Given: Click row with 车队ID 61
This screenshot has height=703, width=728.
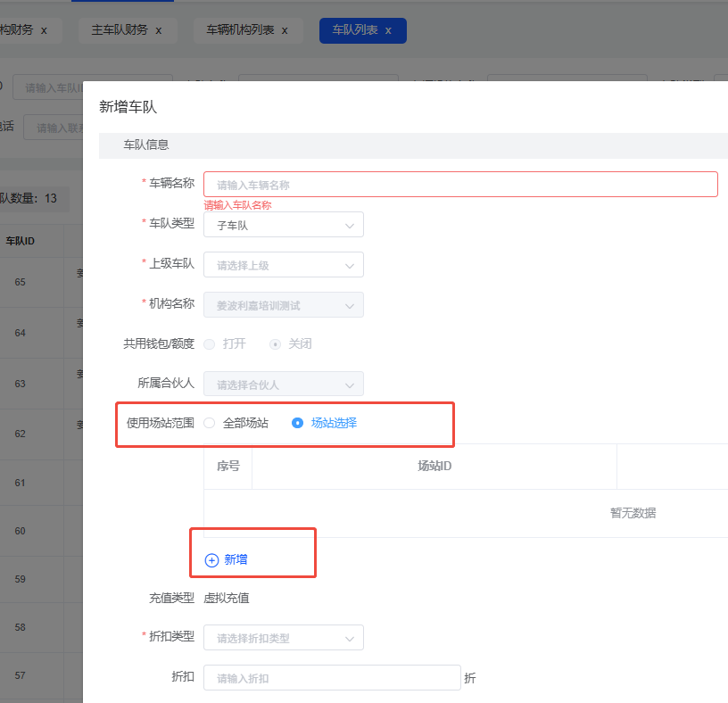Looking at the screenshot, I should [x=41, y=483].
